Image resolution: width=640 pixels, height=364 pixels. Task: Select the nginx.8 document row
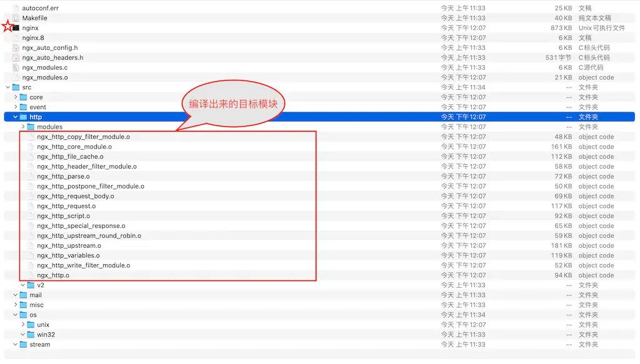(x=33, y=38)
